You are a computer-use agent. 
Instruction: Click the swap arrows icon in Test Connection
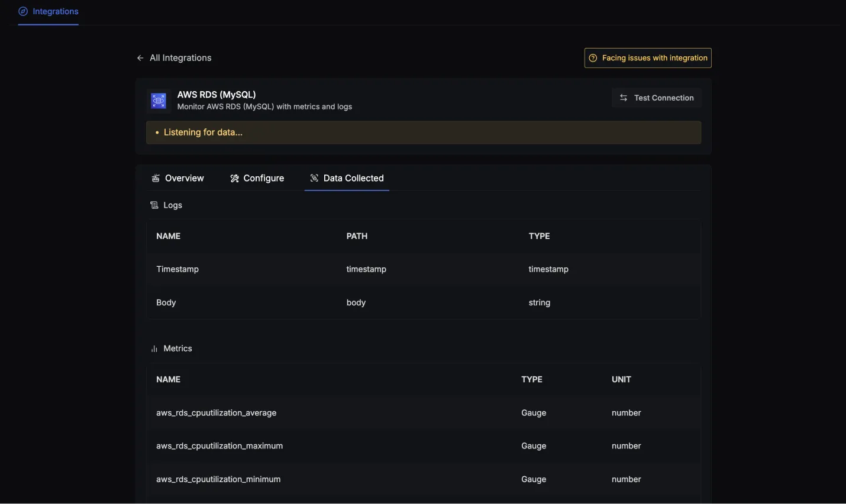pyautogui.click(x=624, y=98)
